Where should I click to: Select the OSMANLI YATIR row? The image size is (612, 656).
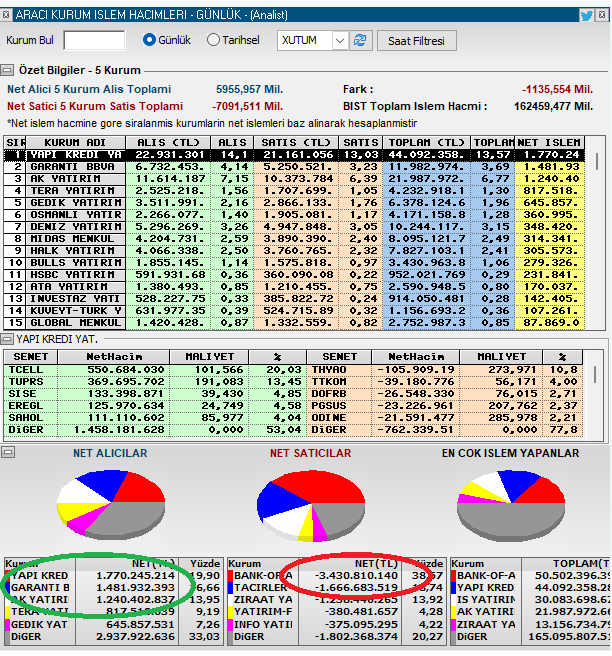coord(294,215)
